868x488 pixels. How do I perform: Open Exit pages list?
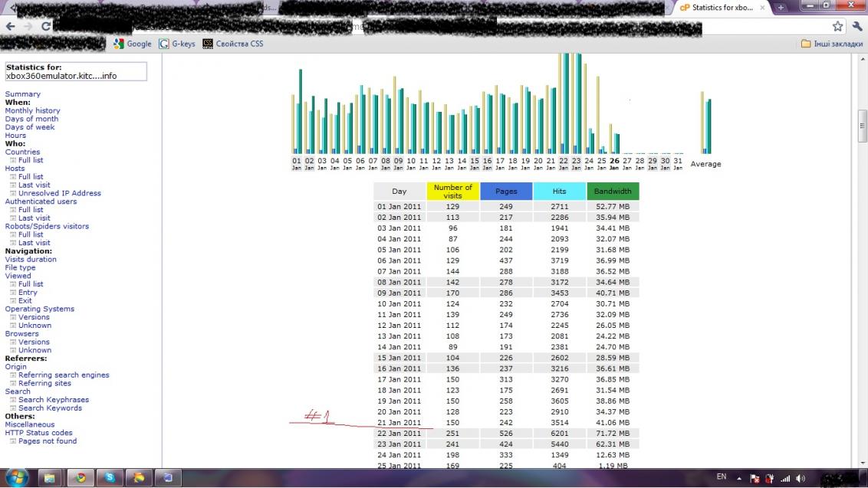pos(25,301)
